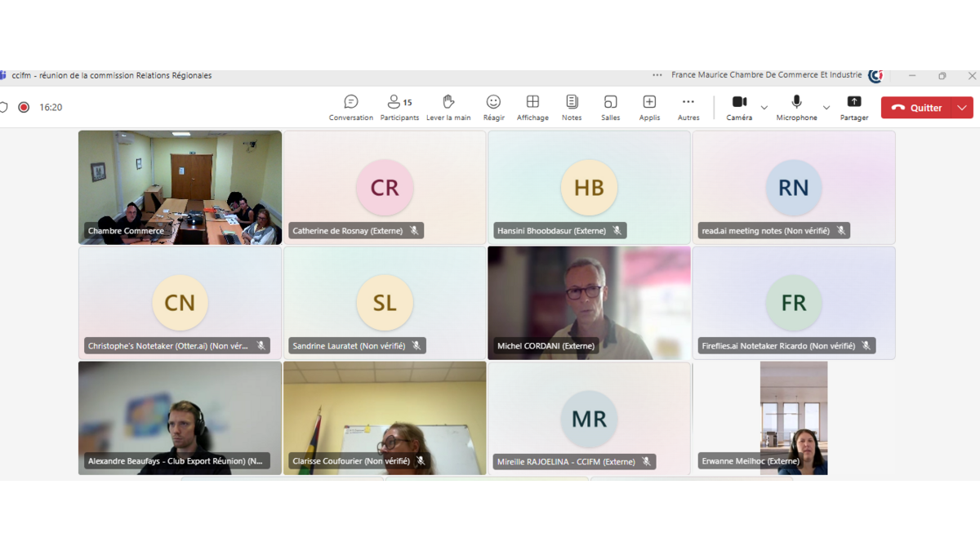This screenshot has width=980, height=551.
Task: Expand camera options dropdown arrow
Action: click(x=764, y=108)
